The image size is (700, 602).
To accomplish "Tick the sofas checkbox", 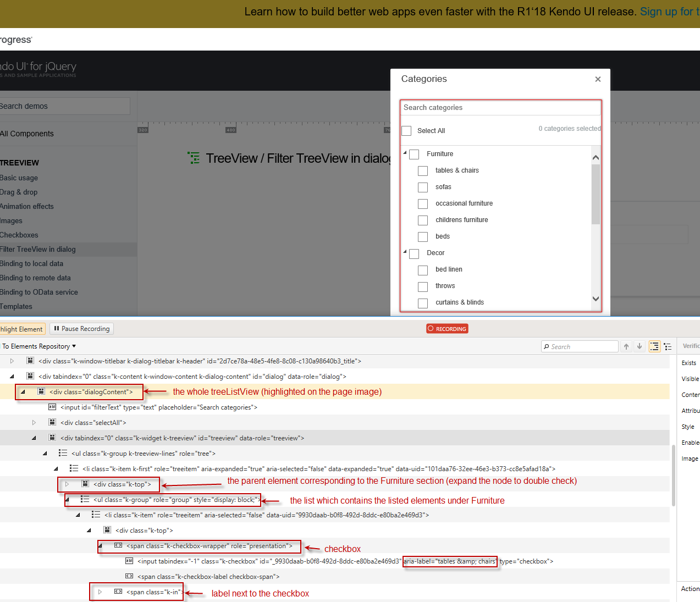I will click(x=423, y=187).
